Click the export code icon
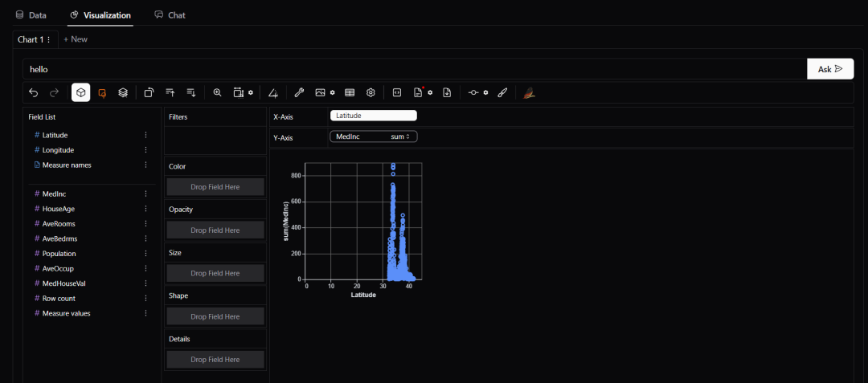868x383 pixels. pos(397,93)
